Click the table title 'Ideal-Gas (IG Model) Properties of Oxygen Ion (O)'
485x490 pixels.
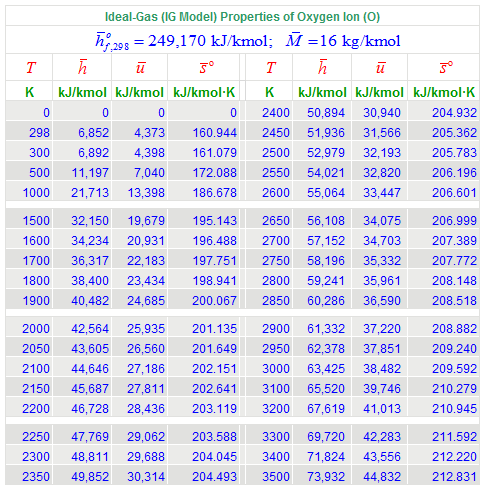242,17
